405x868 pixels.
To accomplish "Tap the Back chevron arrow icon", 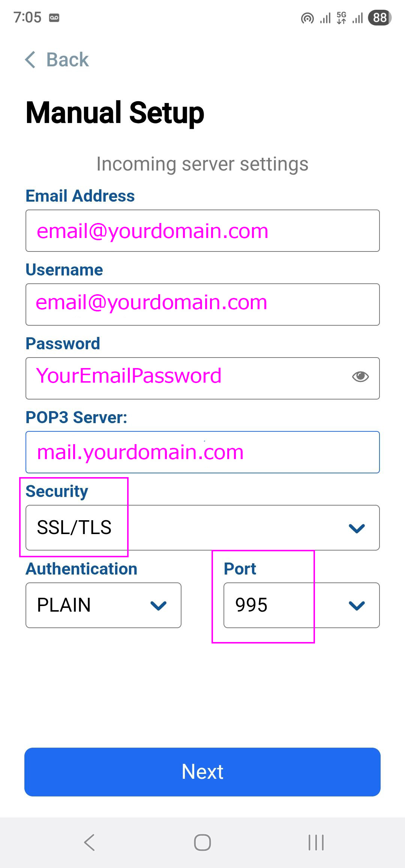I will point(31,60).
